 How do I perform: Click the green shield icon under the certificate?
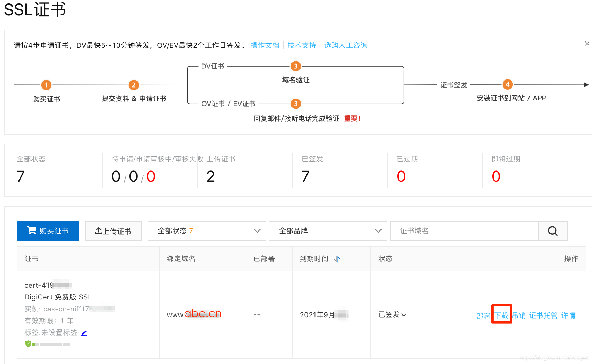click(x=28, y=343)
